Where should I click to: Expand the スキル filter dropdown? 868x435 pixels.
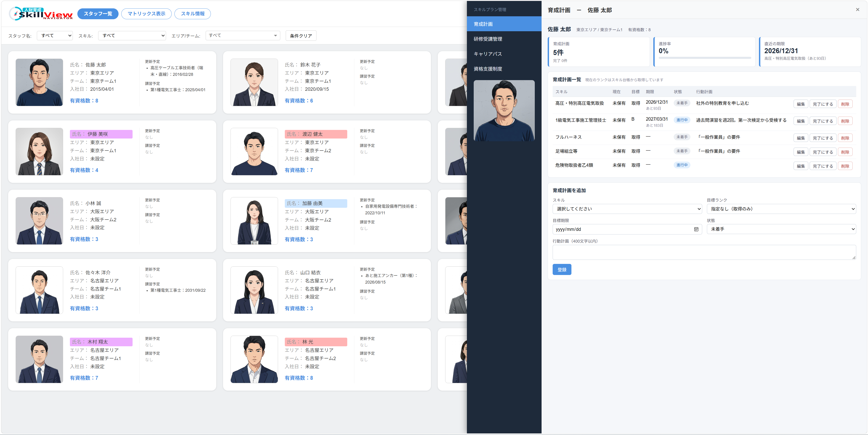click(132, 35)
